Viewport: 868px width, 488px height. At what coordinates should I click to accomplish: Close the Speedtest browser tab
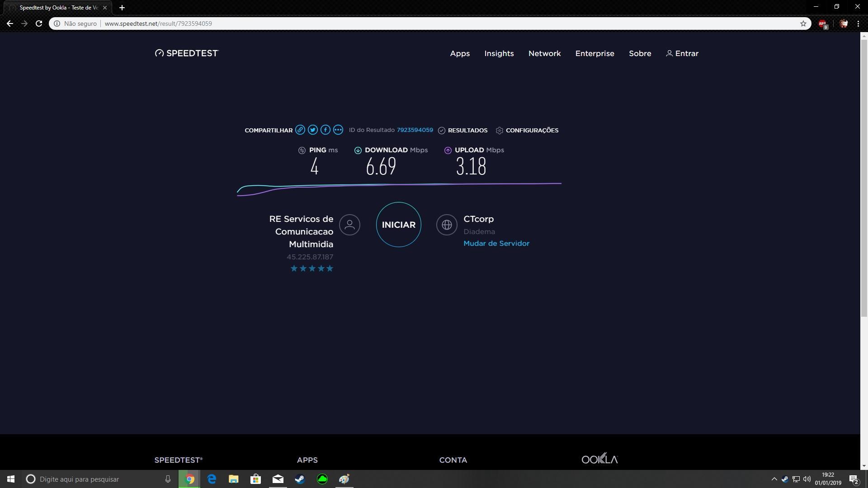coord(104,8)
